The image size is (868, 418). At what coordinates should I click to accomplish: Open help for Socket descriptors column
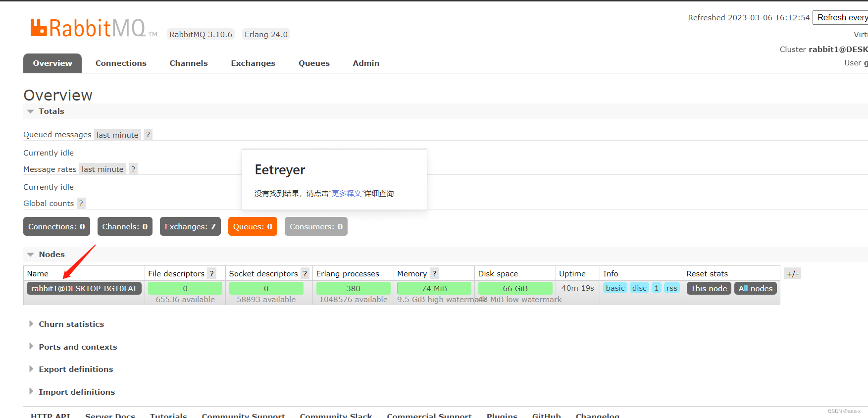click(305, 273)
